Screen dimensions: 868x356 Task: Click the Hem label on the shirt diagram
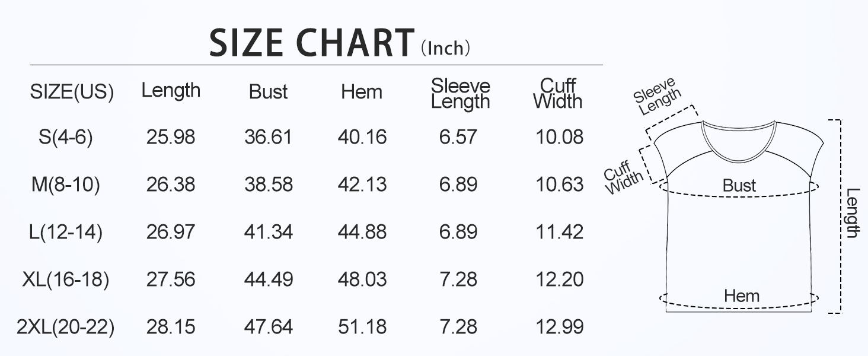pos(741,295)
